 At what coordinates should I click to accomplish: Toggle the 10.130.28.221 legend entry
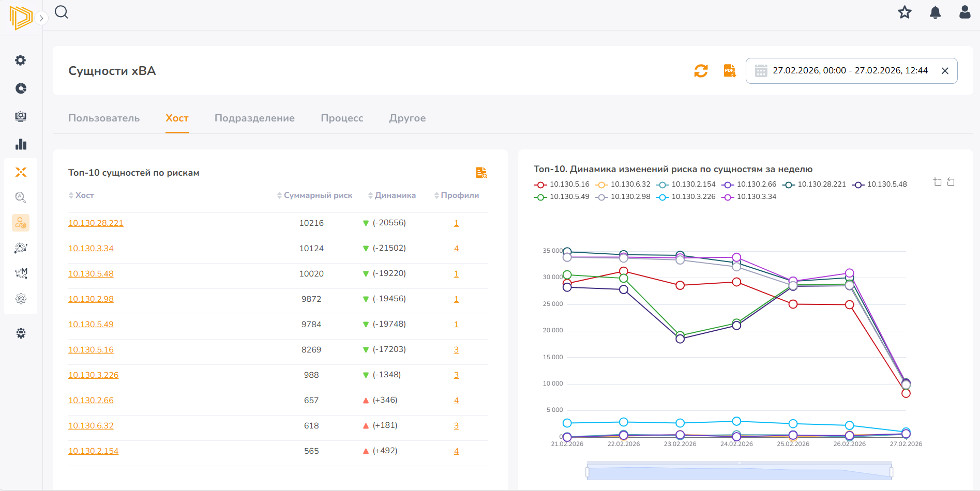point(815,184)
